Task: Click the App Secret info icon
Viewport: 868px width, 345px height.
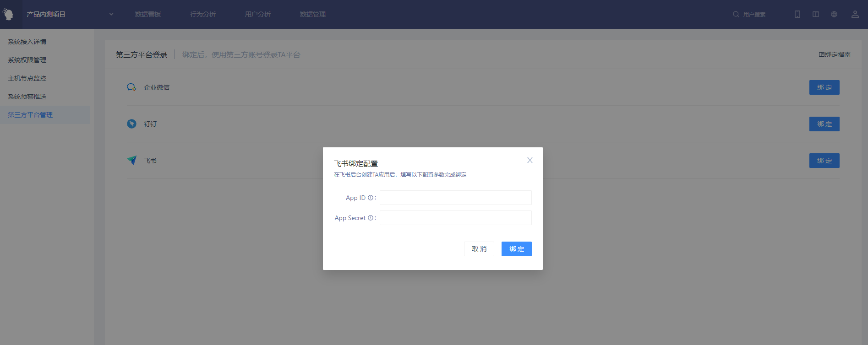Action: (x=370, y=218)
